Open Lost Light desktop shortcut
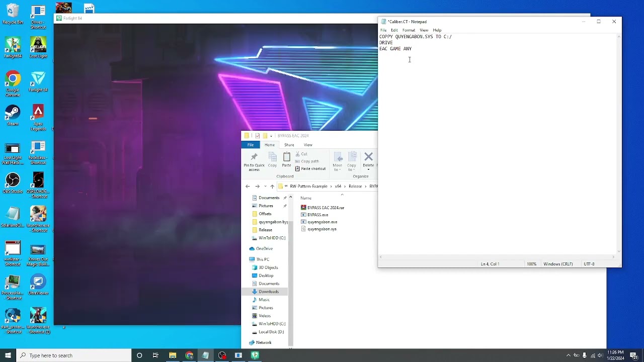 point(38,48)
